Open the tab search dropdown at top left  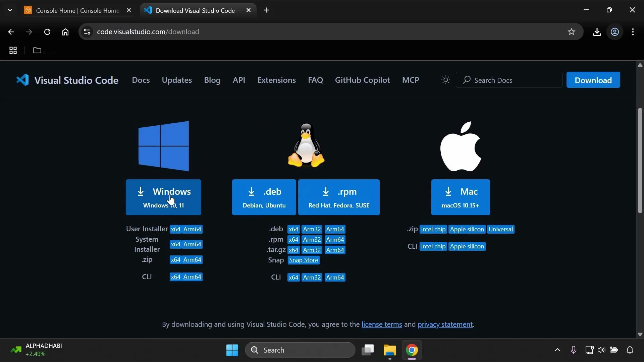(x=10, y=10)
